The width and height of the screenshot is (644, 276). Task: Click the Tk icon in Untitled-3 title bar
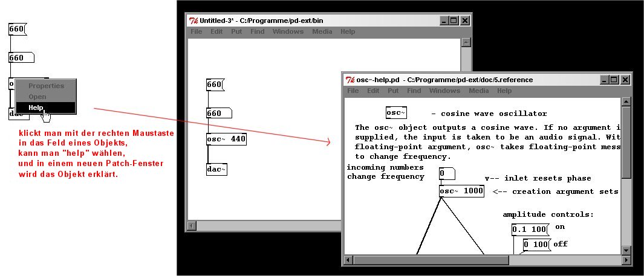tap(194, 20)
